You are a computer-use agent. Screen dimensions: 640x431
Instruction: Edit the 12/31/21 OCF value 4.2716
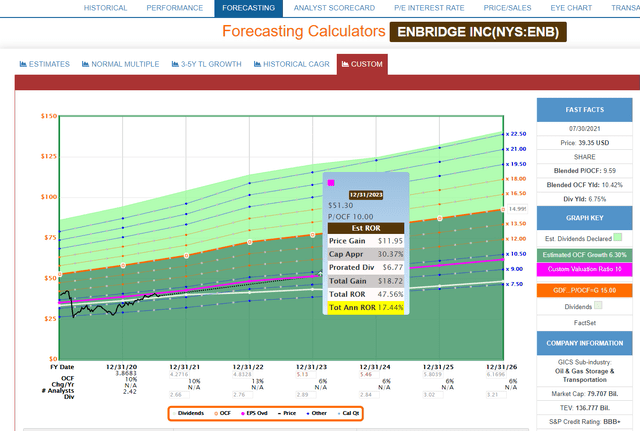pos(179,374)
